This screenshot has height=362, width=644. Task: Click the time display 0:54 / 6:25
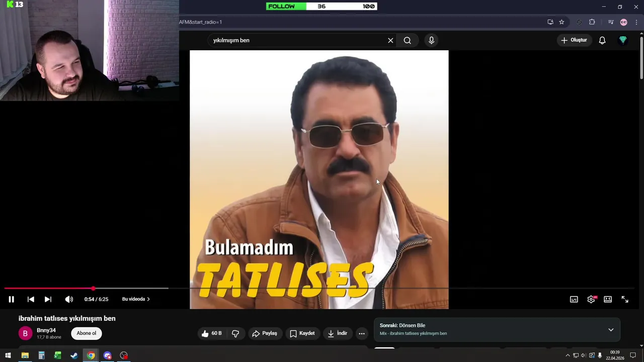pos(96,299)
